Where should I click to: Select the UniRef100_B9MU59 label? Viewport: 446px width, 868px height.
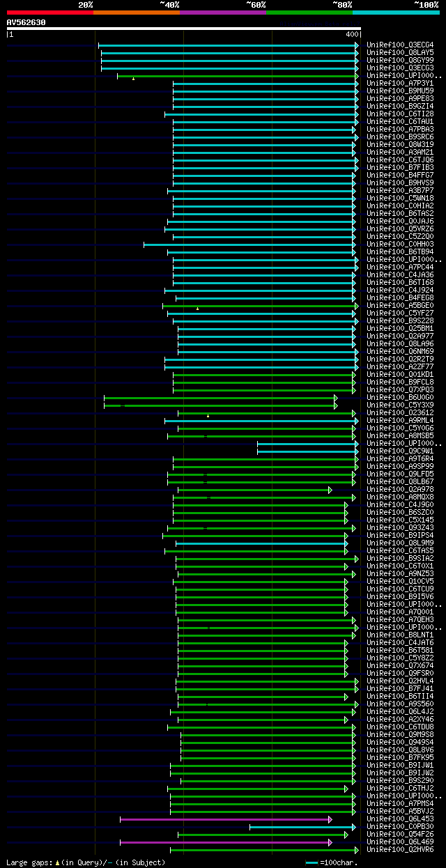pyautogui.click(x=400, y=91)
